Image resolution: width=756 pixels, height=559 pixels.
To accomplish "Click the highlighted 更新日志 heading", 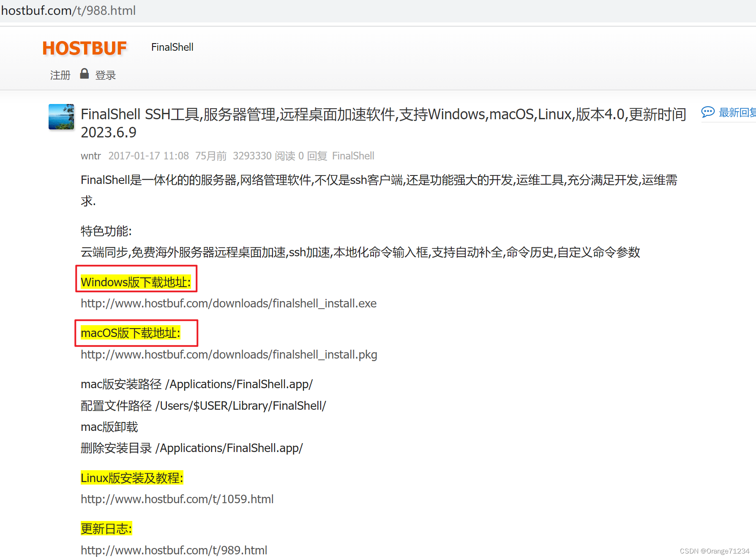I will (106, 529).
